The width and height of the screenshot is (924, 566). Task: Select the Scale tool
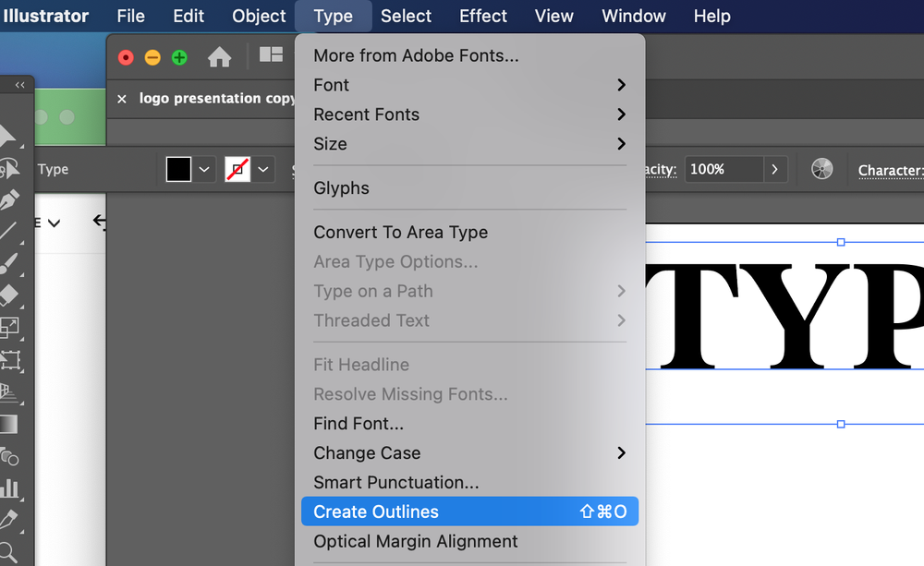tap(9, 328)
